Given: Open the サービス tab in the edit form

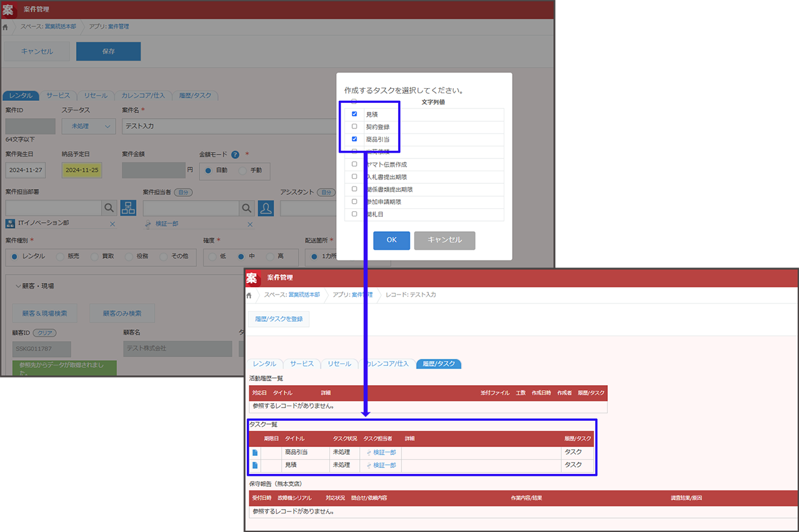Looking at the screenshot, I should [58, 95].
